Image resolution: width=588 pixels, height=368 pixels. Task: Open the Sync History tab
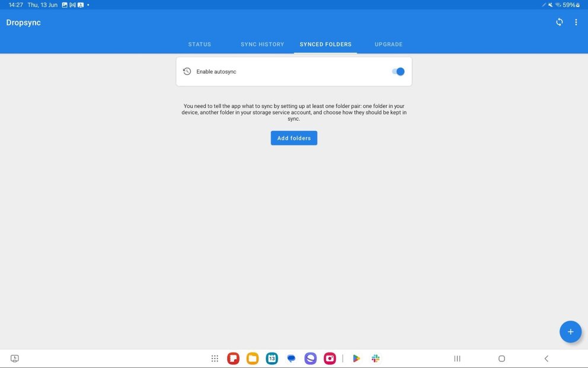click(x=262, y=44)
